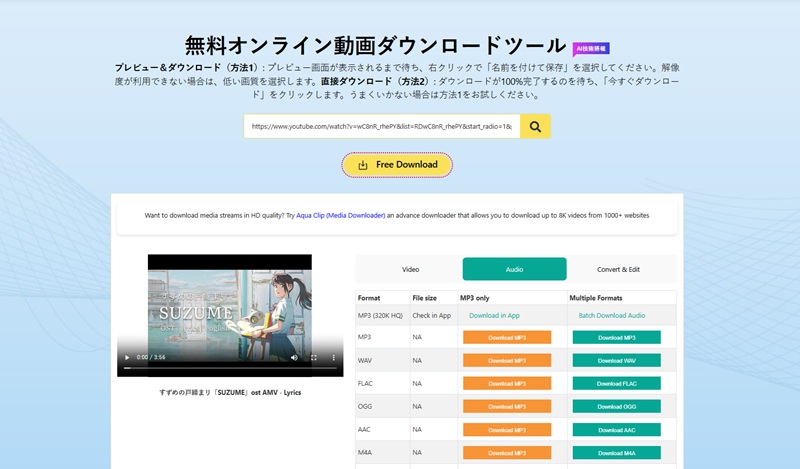Enter fullscreen in the video player
The width and height of the screenshot is (800, 469).
pos(314,357)
